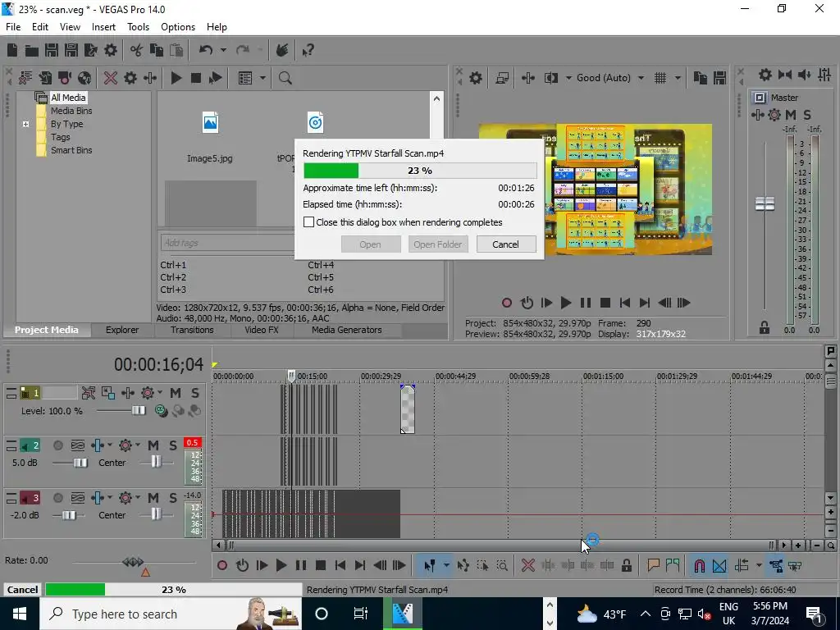Toggle the Master fader lock icon
Viewport: 840px width, 630px height.
[x=765, y=328]
